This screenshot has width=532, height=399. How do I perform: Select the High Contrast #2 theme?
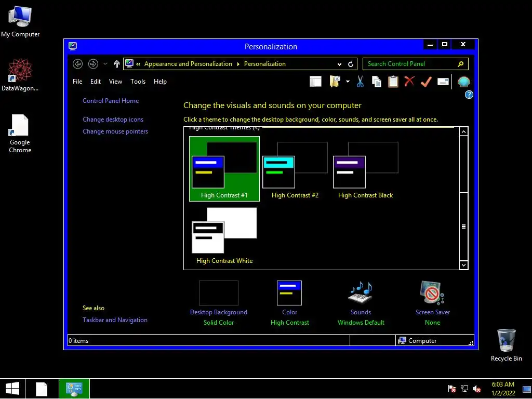pos(295,169)
